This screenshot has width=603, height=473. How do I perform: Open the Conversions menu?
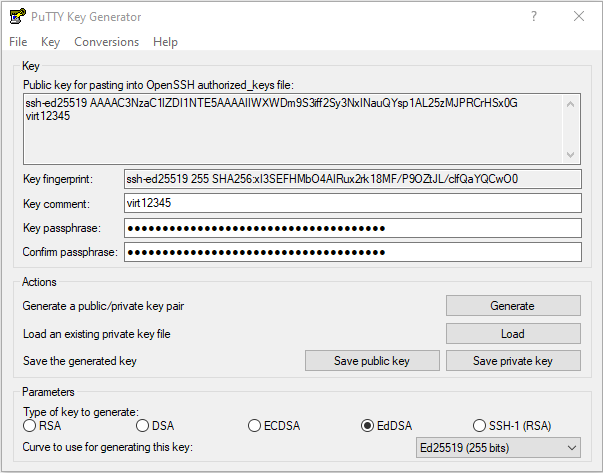click(x=106, y=42)
